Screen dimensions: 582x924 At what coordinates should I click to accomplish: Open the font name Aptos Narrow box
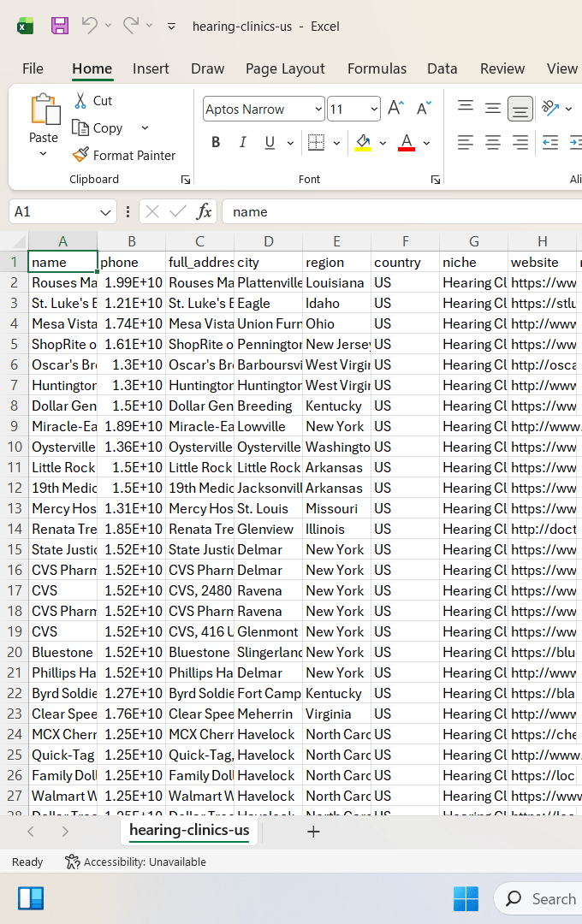coord(264,109)
